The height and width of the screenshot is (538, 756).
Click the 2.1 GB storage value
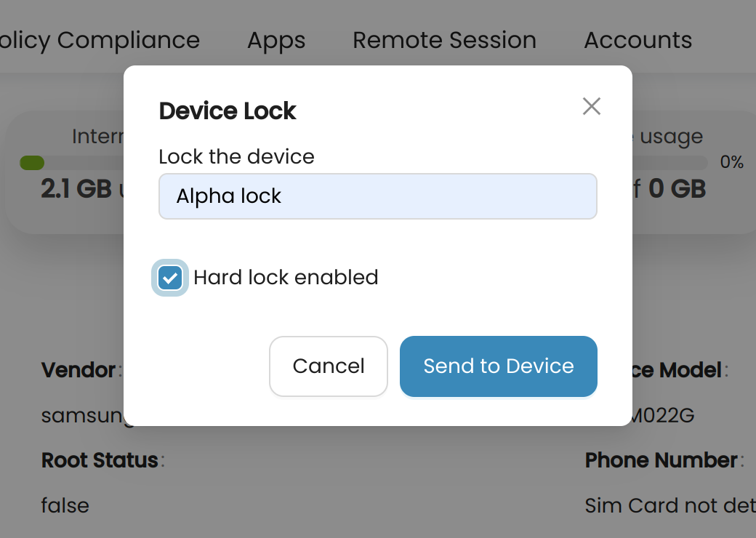click(x=76, y=188)
